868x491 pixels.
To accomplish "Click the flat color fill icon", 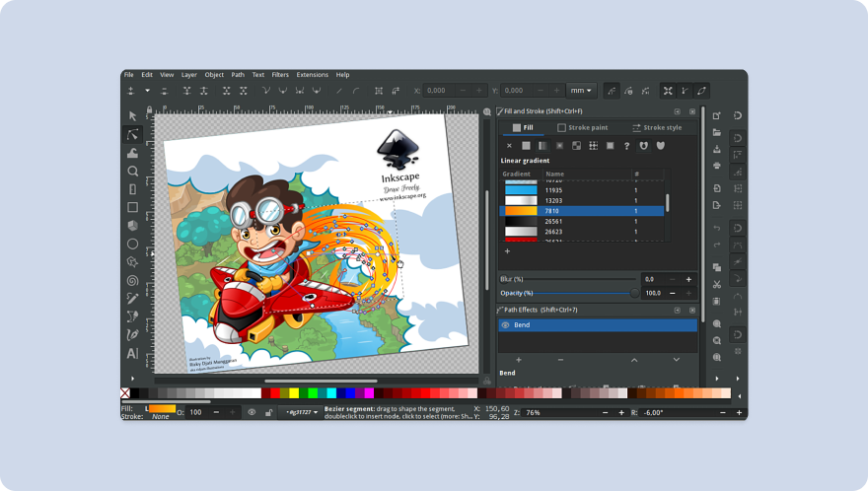I will [526, 146].
